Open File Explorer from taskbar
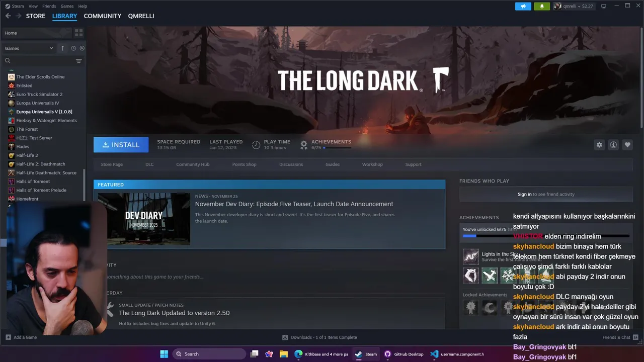This screenshot has width=644, height=362. click(x=284, y=354)
